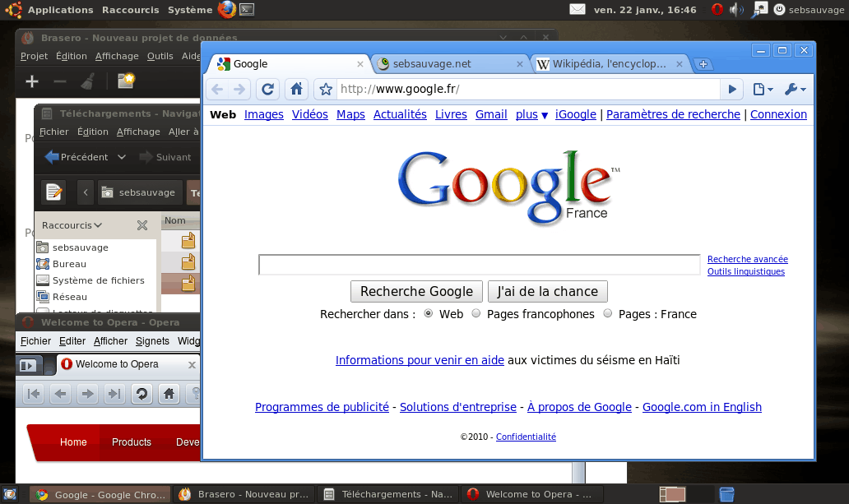Open Google.com in English link

tap(702, 407)
